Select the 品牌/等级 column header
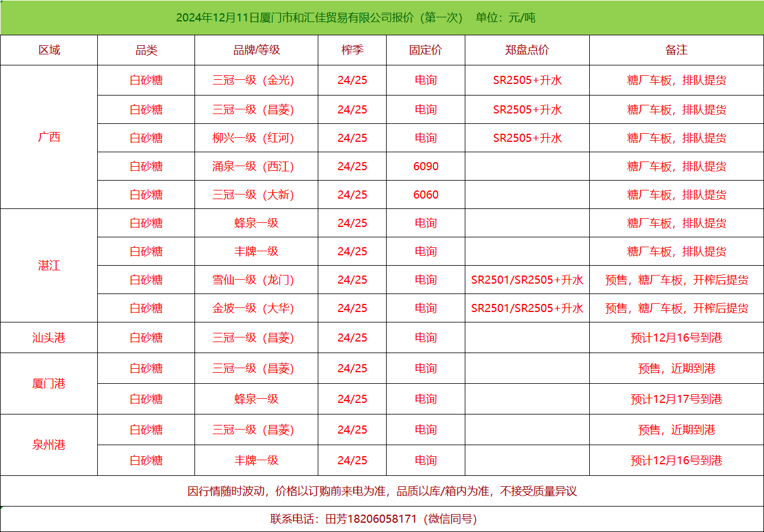The image size is (764, 532). click(256, 50)
